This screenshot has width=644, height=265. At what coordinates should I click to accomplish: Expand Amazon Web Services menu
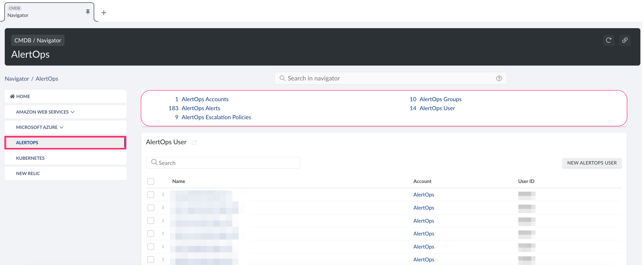45,112
